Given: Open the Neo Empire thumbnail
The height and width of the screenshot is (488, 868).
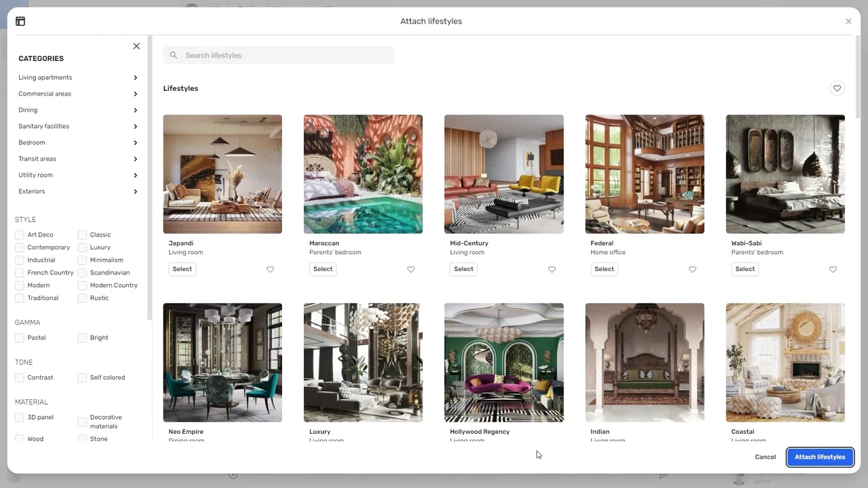Looking at the screenshot, I should pyautogui.click(x=222, y=363).
